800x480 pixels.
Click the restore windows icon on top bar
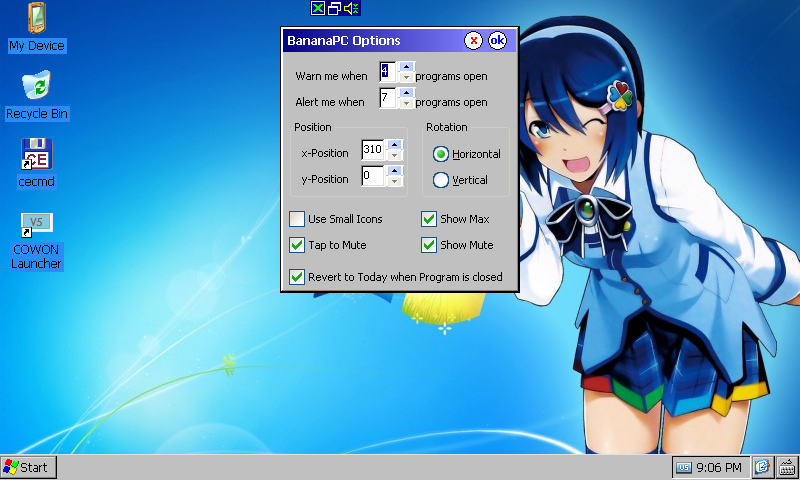point(334,8)
